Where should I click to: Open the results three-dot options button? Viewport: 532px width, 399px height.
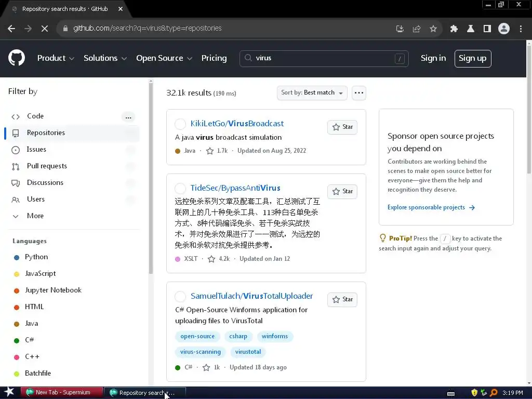pos(359,92)
